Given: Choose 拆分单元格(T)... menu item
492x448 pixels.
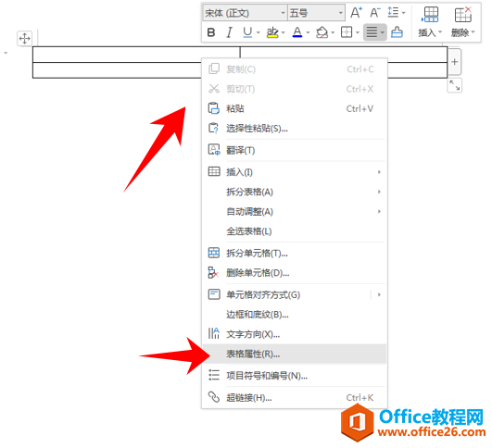Looking at the screenshot, I should (294, 253).
